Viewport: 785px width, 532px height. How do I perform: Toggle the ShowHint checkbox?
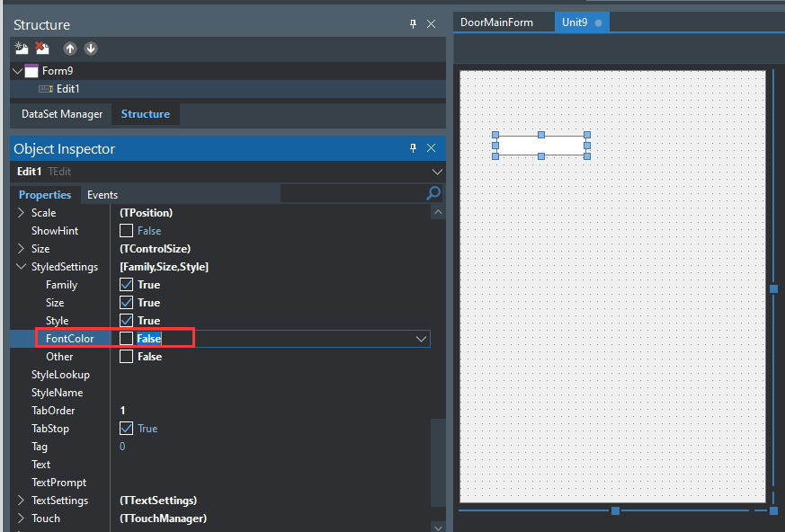pos(126,231)
